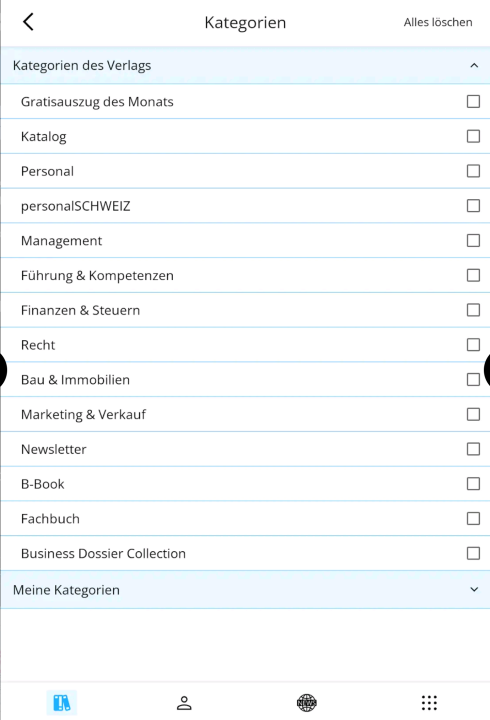The width and height of the screenshot is (490, 720).
Task: Select the Finanzen & Steuern row
Action: coord(245,310)
